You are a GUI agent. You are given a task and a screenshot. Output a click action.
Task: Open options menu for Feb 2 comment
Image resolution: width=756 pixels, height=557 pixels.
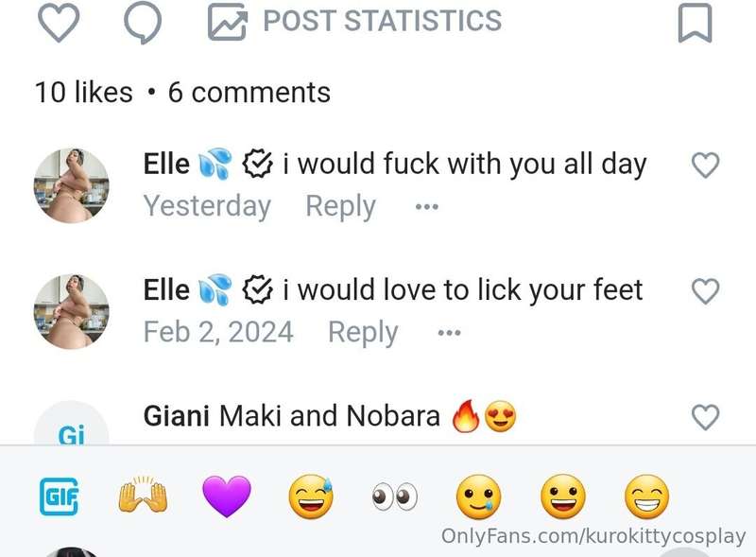[449, 333]
